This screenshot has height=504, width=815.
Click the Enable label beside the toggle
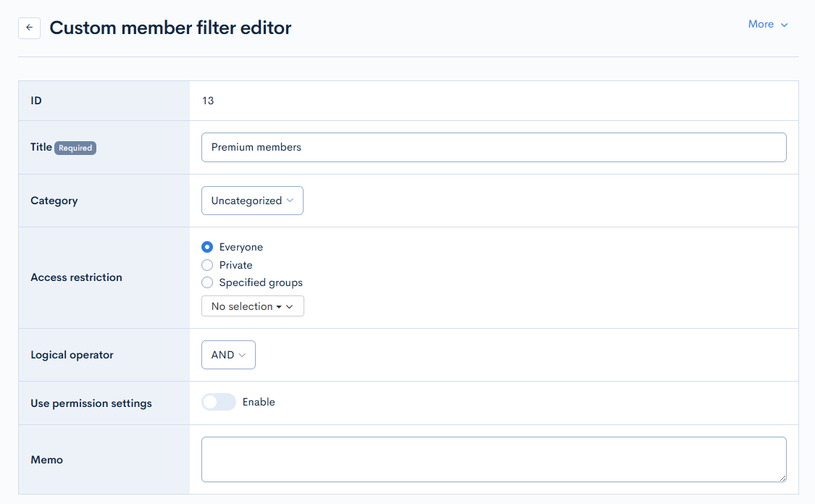[x=259, y=402]
